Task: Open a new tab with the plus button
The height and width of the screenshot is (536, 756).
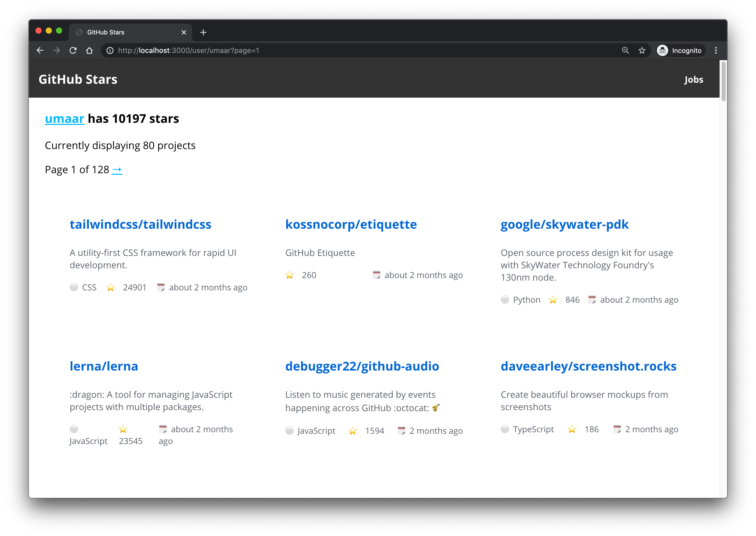Action: coord(203,32)
